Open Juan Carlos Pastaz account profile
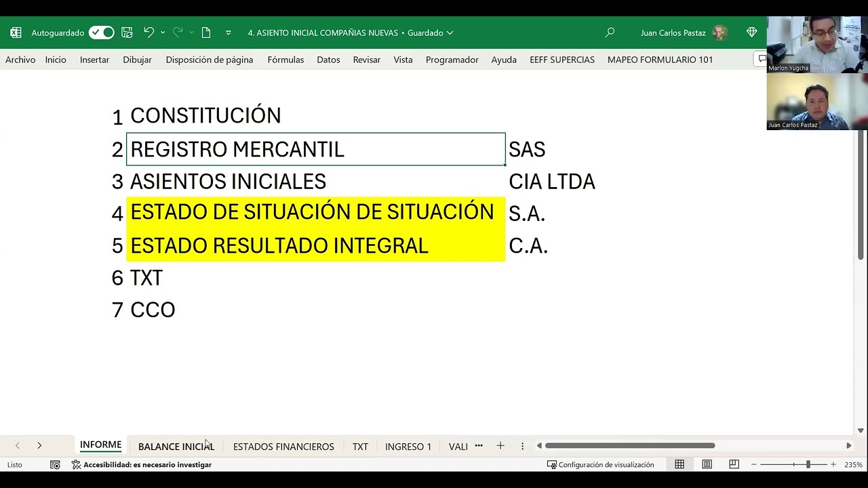The image size is (868, 488). click(x=684, y=33)
